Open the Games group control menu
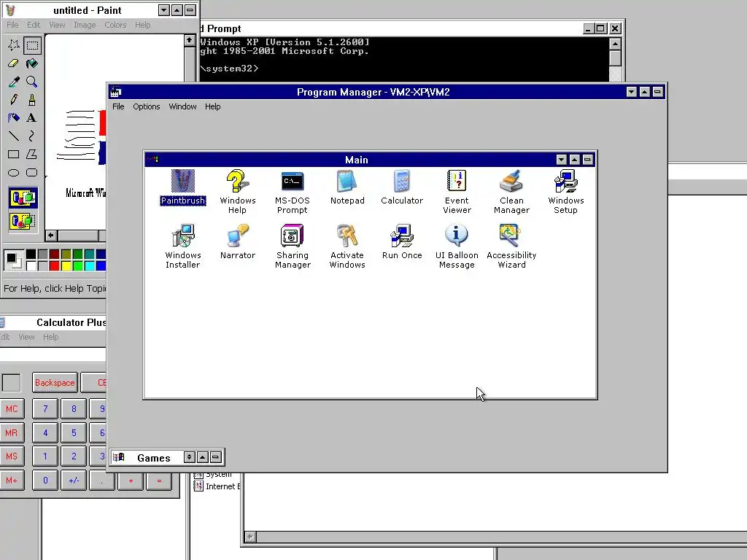 pos(118,458)
